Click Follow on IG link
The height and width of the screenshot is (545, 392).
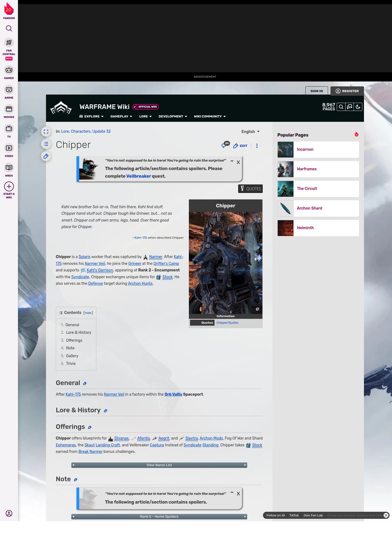pyautogui.click(x=275, y=515)
